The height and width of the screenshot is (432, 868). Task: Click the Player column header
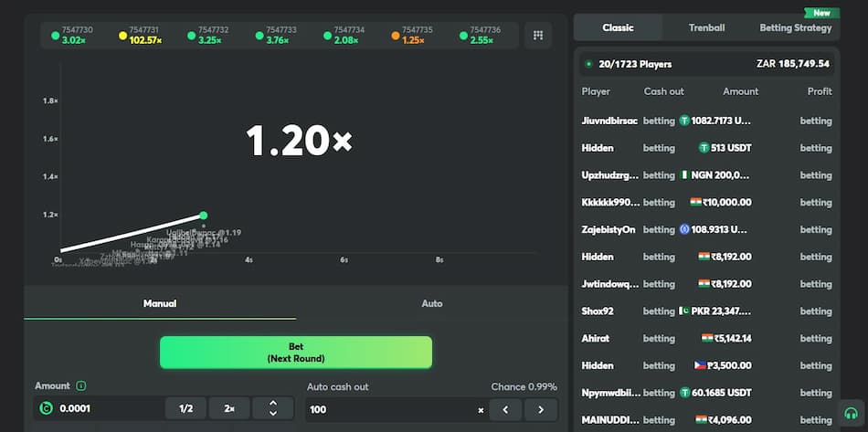pyautogui.click(x=596, y=91)
